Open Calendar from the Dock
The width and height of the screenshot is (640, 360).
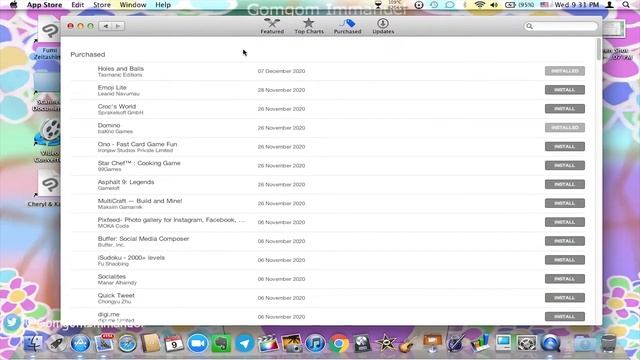tap(174, 343)
